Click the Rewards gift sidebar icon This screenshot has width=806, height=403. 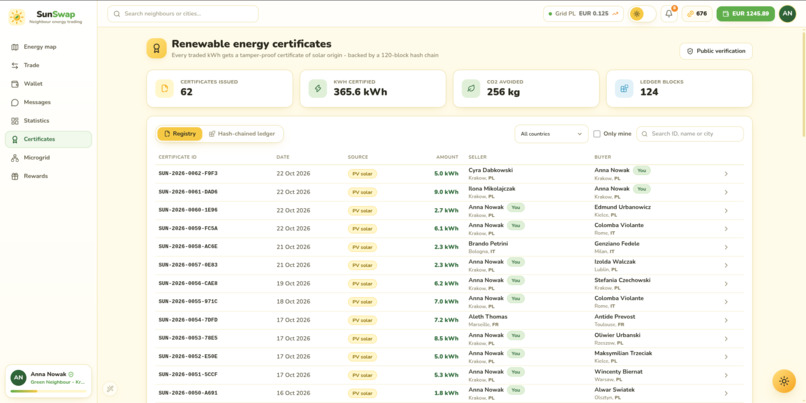(15, 176)
